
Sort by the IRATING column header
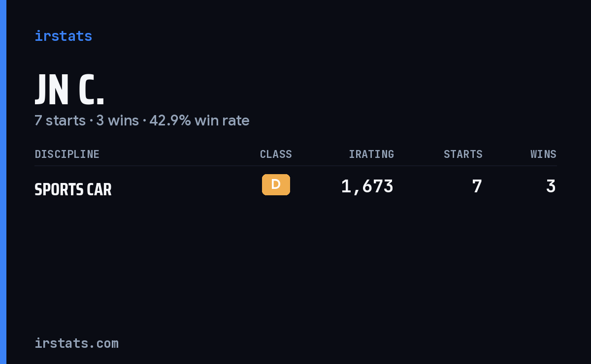tap(371, 154)
